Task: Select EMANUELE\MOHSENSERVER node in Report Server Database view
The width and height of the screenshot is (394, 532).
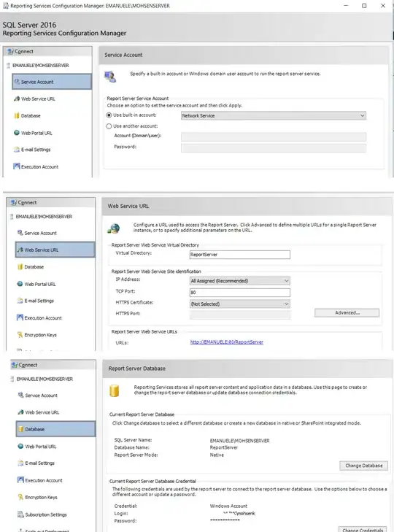Action: click(45, 379)
